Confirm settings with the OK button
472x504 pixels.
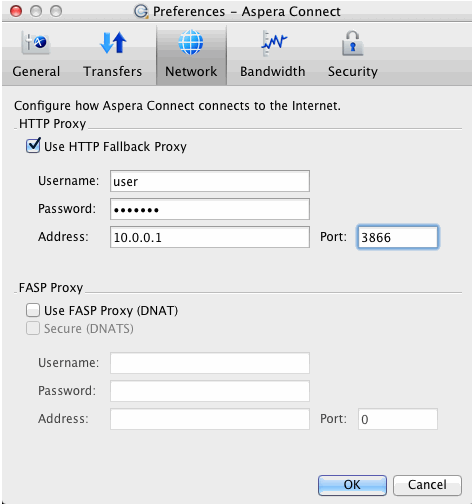click(x=352, y=485)
